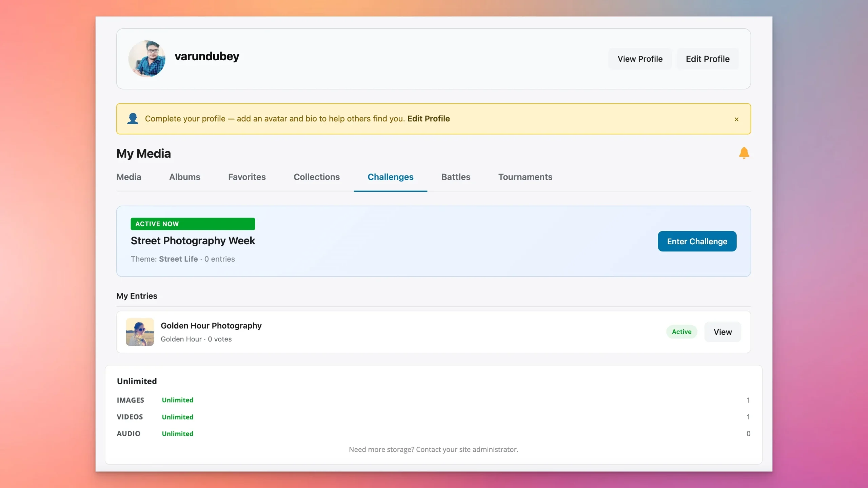Select the Challenges tab
This screenshot has width=868, height=488.
click(x=390, y=177)
